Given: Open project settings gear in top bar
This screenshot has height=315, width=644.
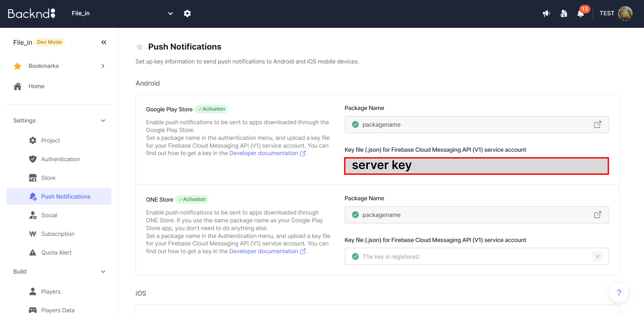Looking at the screenshot, I should point(187,13).
